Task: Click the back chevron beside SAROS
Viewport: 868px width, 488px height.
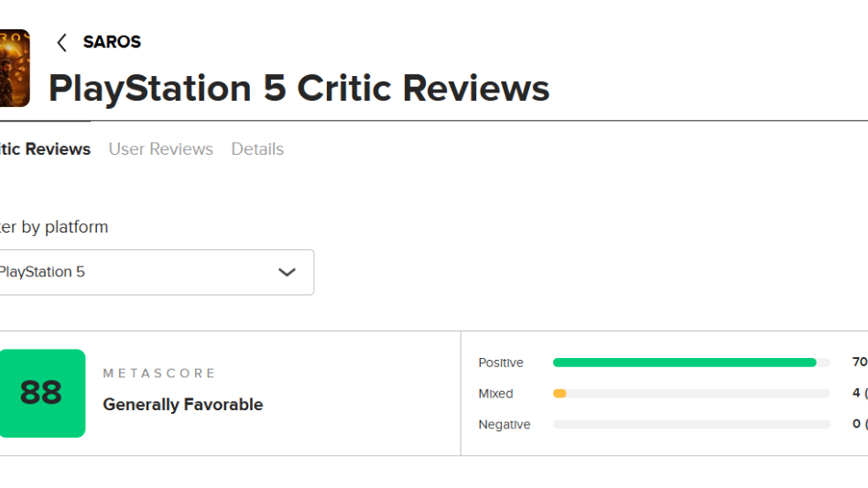Action: click(x=62, y=42)
